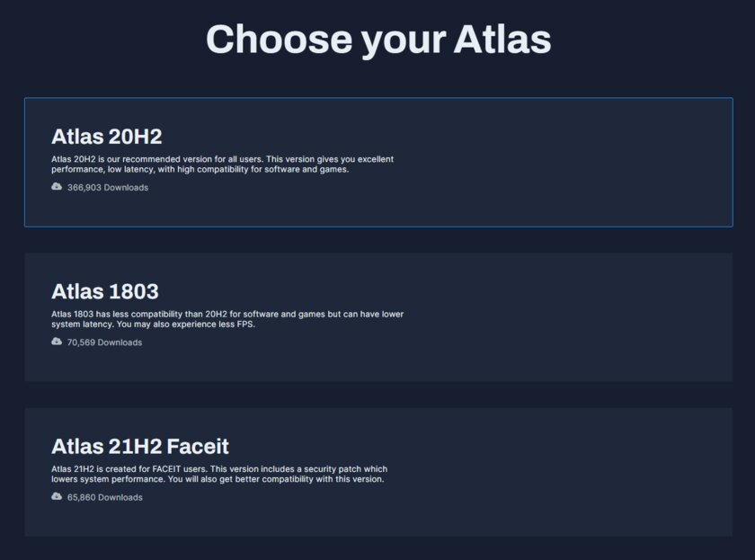
Task: Click the Choose your Atlas page title
Action: (x=377, y=40)
